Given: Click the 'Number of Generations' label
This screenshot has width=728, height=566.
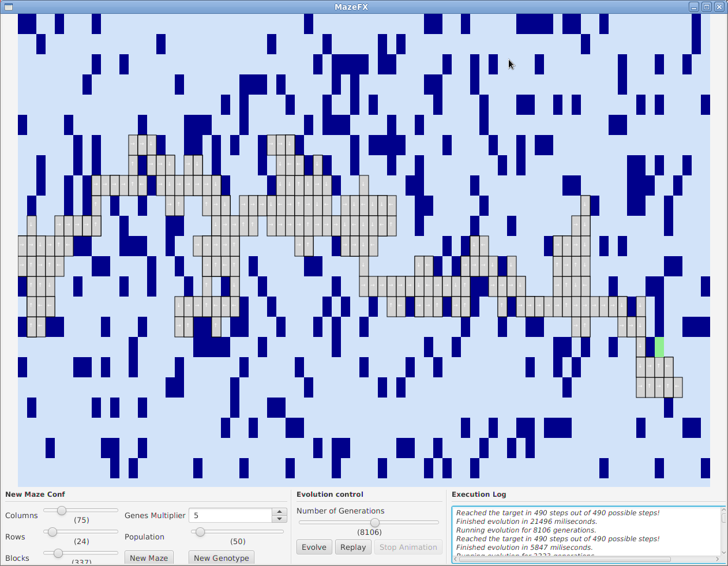Looking at the screenshot, I should point(340,511).
